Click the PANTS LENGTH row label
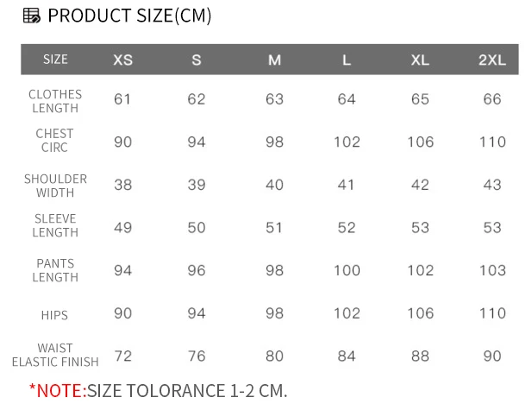The height and width of the screenshot is (410, 532). (x=55, y=270)
